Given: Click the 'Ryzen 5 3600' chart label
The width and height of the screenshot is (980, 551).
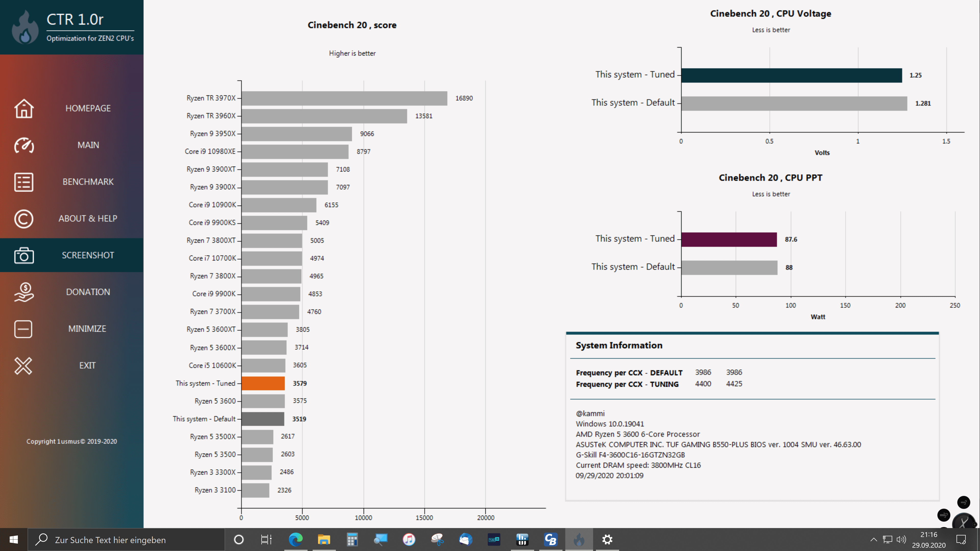Looking at the screenshot, I should pyautogui.click(x=215, y=401).
